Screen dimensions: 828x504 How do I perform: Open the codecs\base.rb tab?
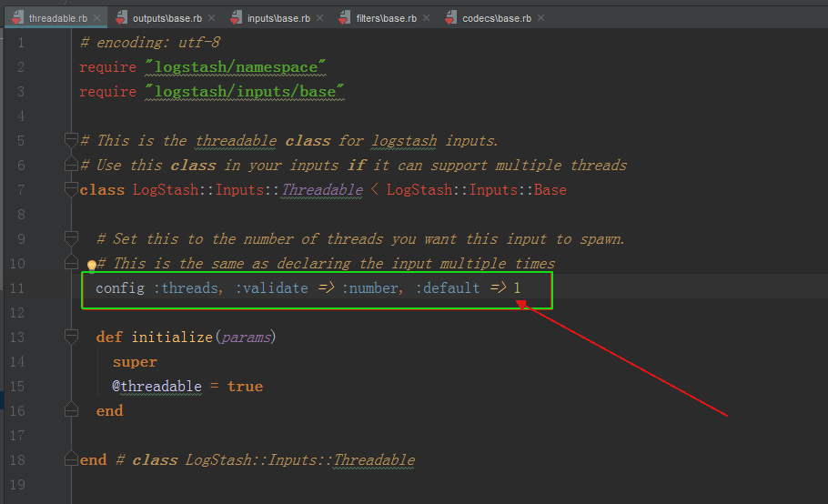tap(497, 18)
